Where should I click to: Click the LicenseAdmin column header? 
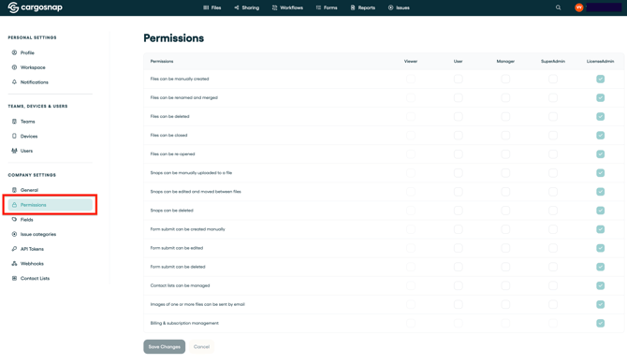pyautogui.click(x=600, y=61)
